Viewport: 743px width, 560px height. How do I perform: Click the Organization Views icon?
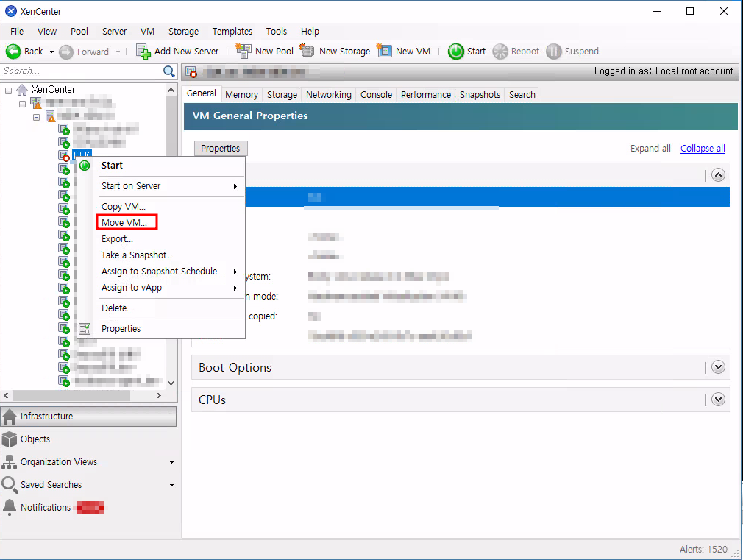pos(9,462)
